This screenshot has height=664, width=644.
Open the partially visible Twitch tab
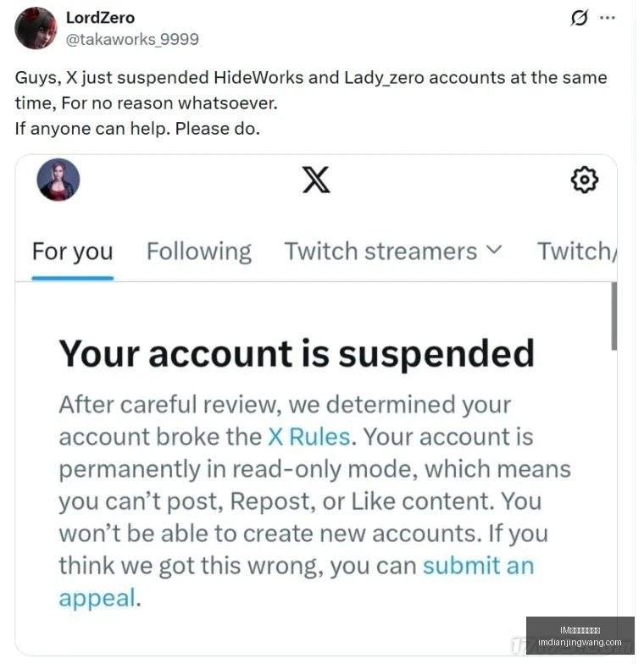coord(576,252)
